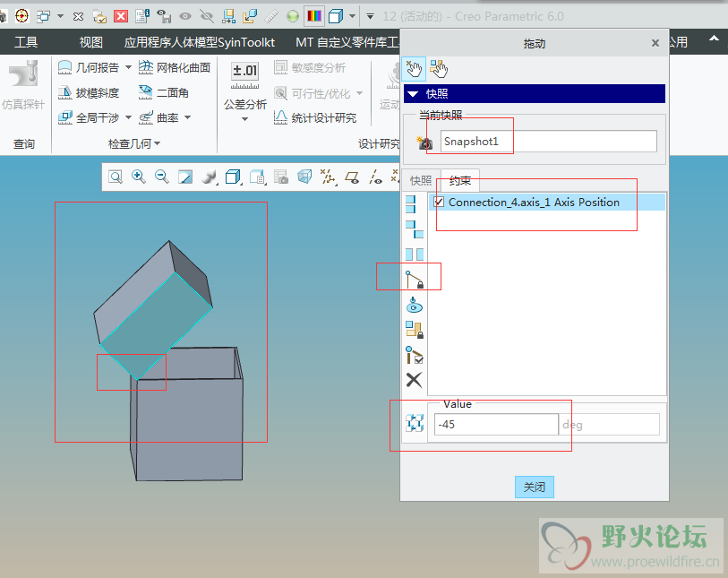Open the quick access toolbar customize arrow

click(370, 17)
